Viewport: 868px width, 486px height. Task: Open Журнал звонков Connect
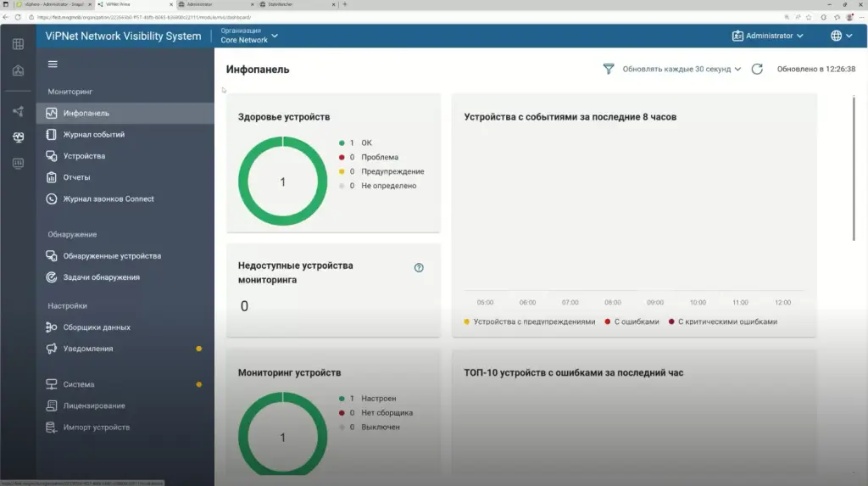(x=125, y=199)
